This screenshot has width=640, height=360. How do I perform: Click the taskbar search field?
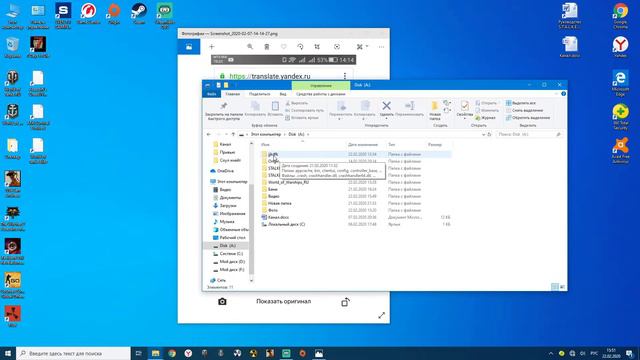[x=73, y=353]
